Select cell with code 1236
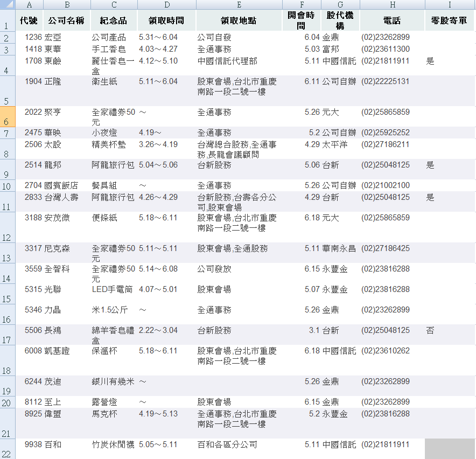 (30, 37)
